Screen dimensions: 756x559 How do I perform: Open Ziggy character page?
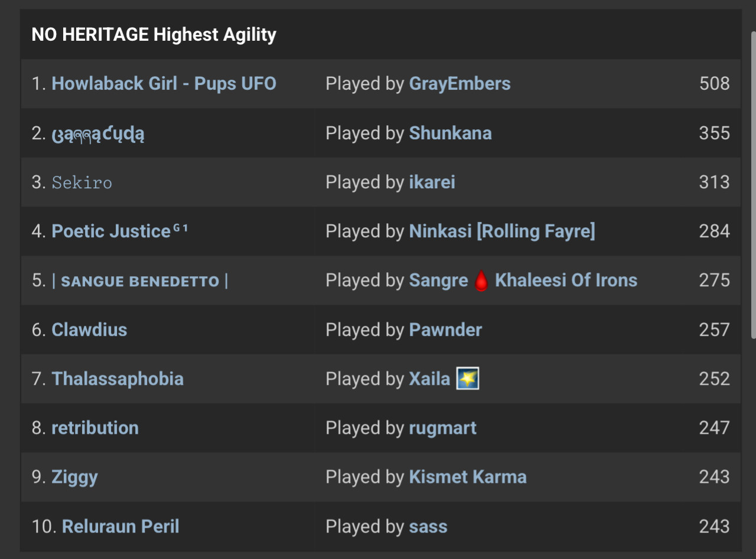75,478
